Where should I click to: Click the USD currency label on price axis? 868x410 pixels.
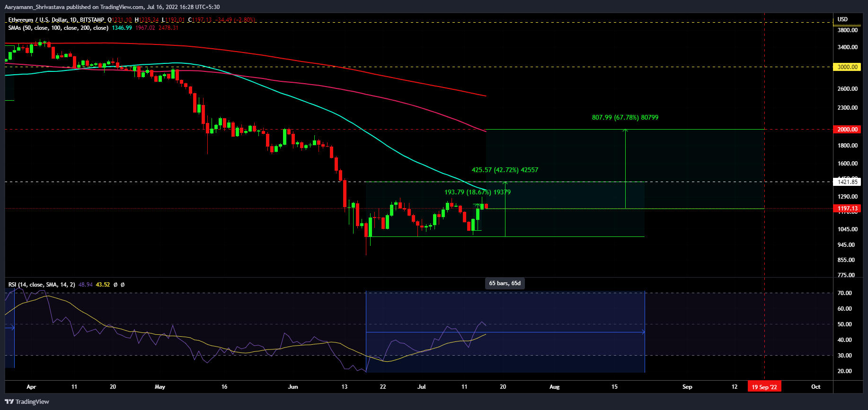click(x=842, y=19)
